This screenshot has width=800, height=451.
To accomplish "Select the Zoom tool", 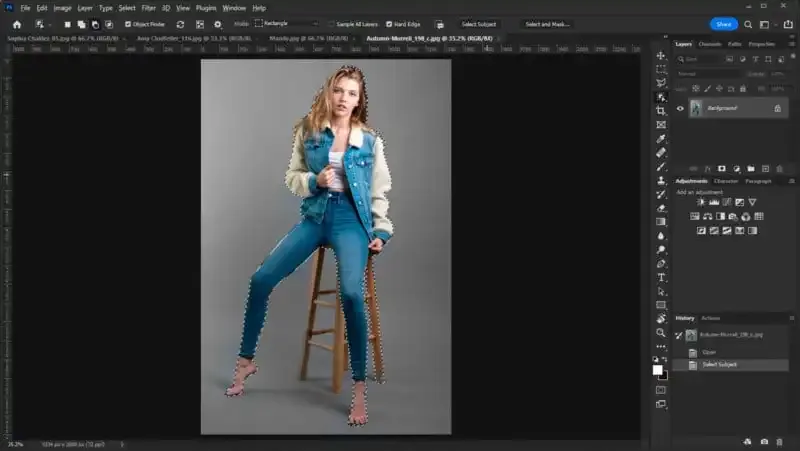I will 661,332.
